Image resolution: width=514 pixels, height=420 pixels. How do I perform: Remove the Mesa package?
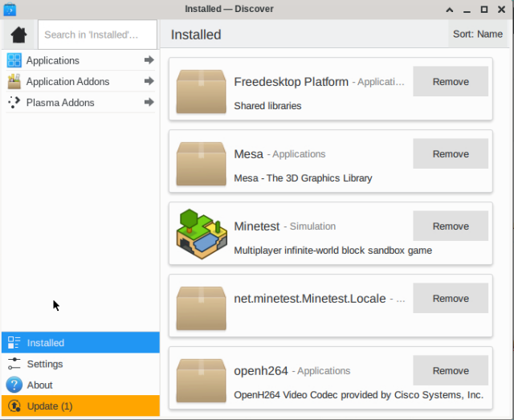pyautogui.click(x=451, y=154)
